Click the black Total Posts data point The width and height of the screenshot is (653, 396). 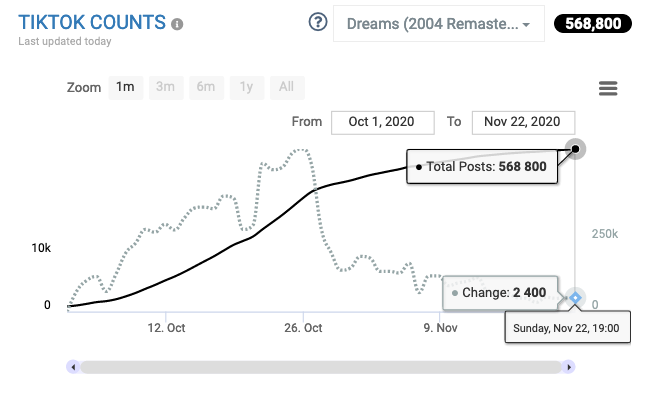click(575, 149)
